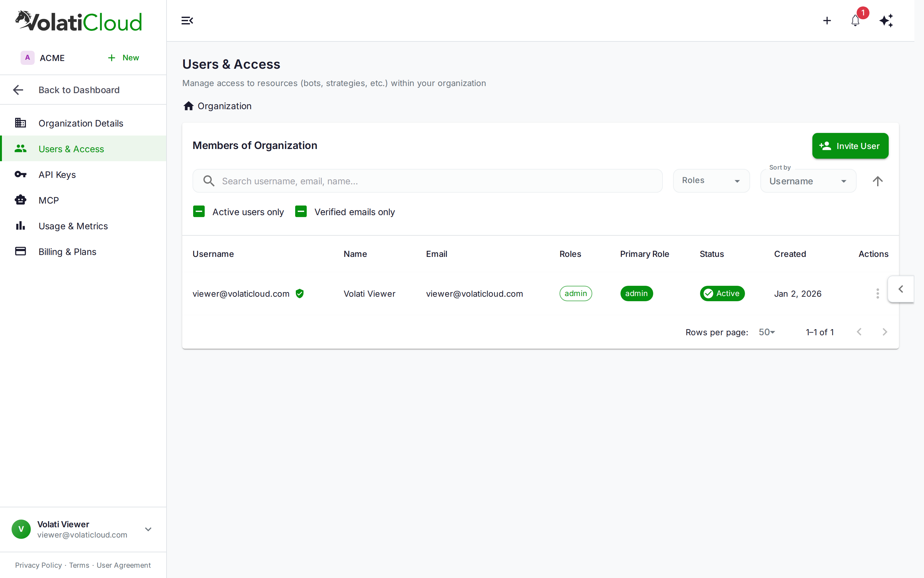The width and height of the screenshot is (924, 578).
Task: Open MCP menu item
Action: (83, 200)
